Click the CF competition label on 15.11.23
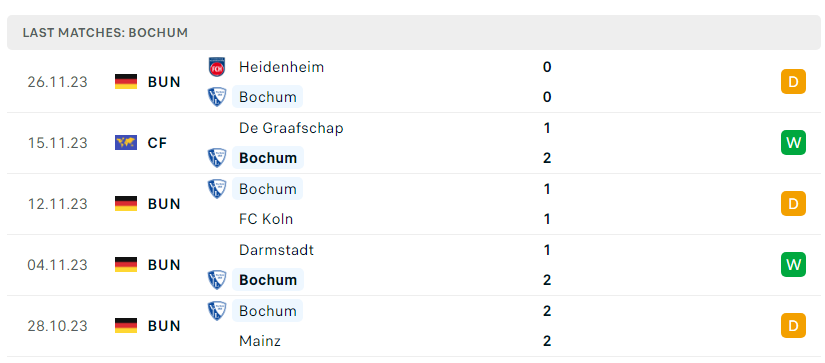Viewport: 825px width, 363px height. click(157, 143)
